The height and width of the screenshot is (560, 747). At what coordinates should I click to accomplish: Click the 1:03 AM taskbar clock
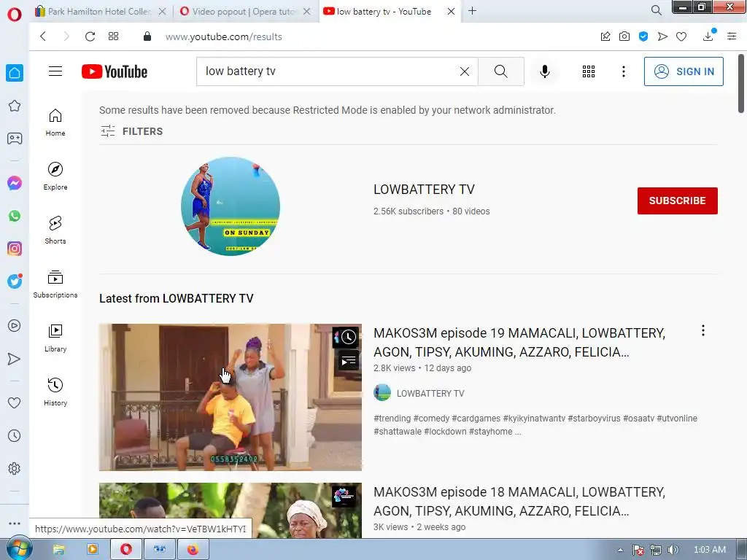tap(709, 550)
